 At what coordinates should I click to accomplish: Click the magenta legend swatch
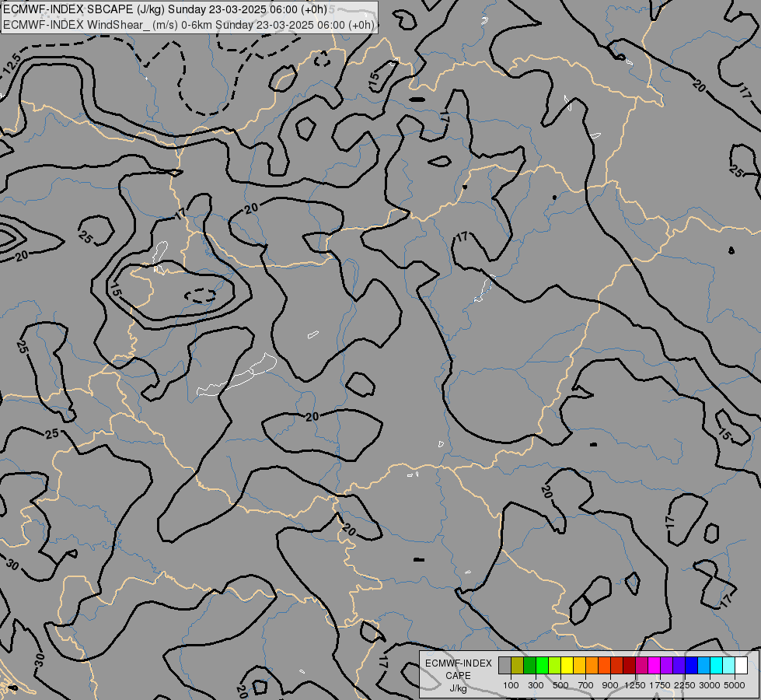tap(654, 666)
